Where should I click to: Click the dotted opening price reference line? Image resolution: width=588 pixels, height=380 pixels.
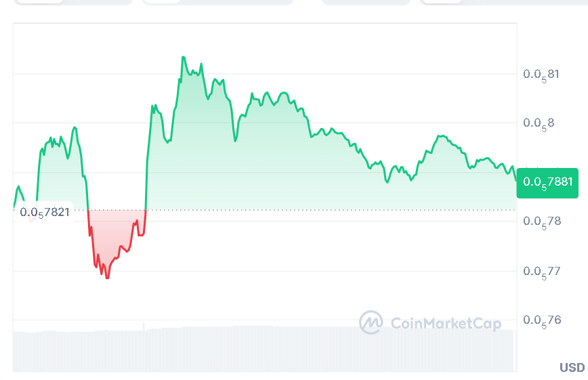(305, 210)
